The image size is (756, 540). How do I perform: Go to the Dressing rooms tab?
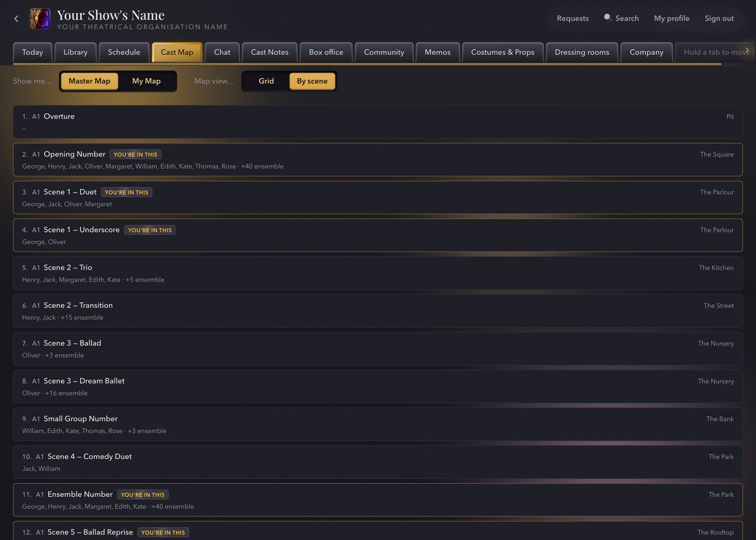[582, 52]
